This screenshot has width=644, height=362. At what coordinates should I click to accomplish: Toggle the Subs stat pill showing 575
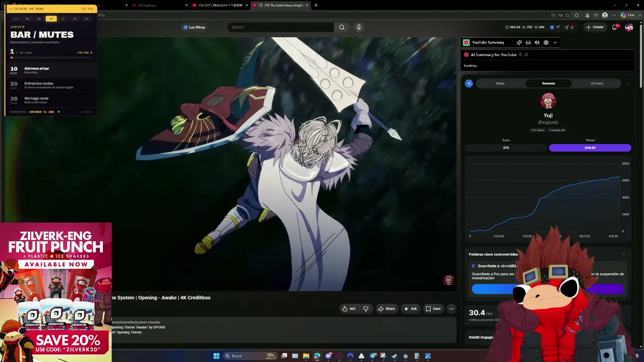click(x=506, y=148)
